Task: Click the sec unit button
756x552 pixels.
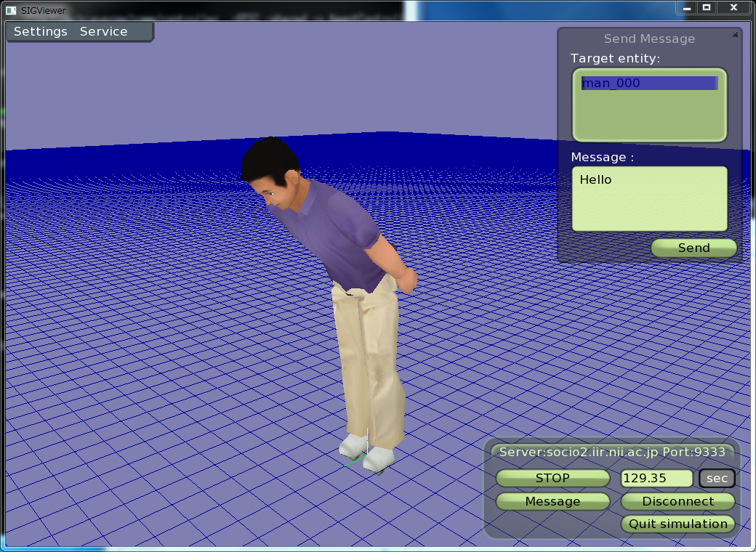Action: click(717, 479)
